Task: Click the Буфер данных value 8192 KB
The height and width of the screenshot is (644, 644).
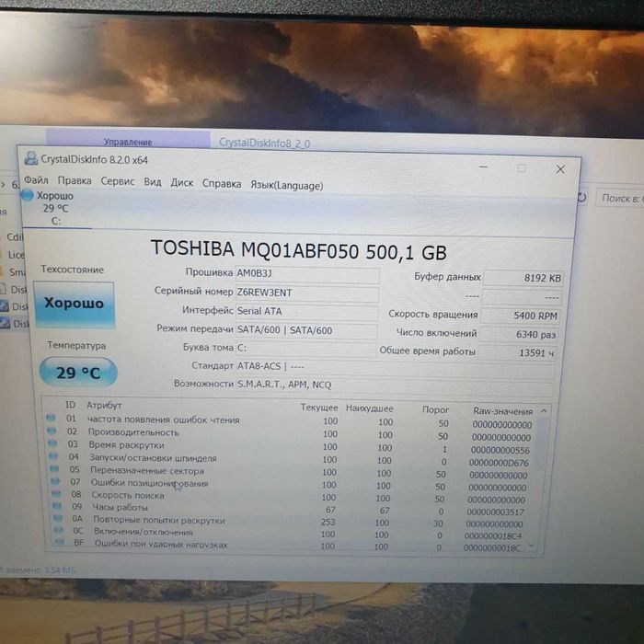Action: point(523,278)
